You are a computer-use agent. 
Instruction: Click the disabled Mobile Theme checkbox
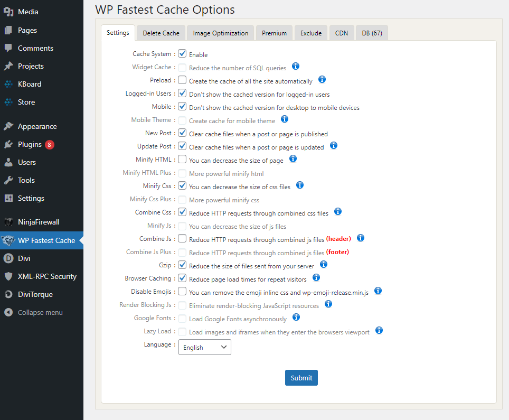182,120
